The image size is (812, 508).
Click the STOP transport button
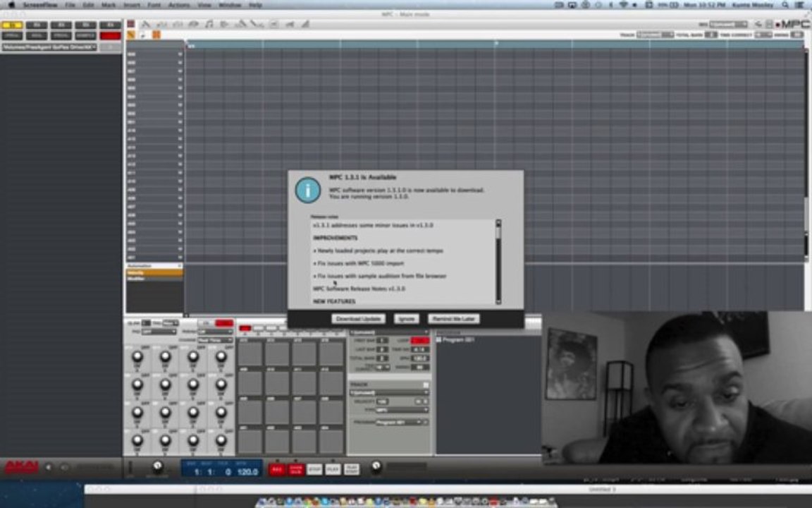point(314,470)
